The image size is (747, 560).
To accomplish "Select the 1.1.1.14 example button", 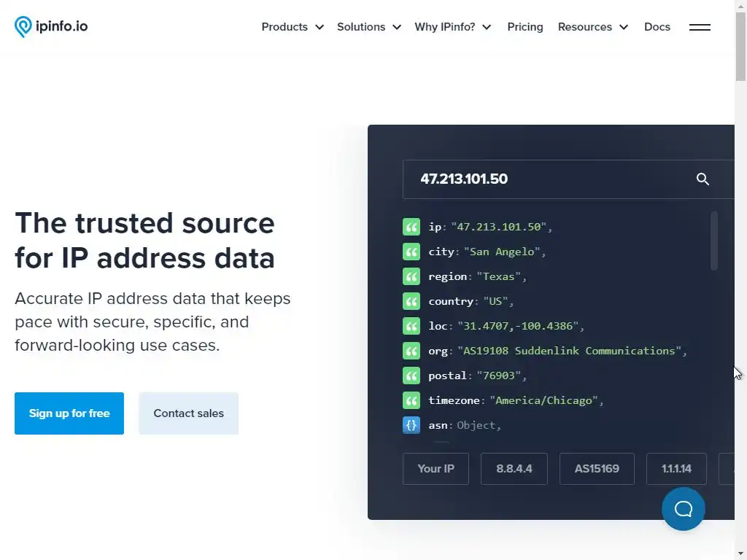I will point(676,469).
